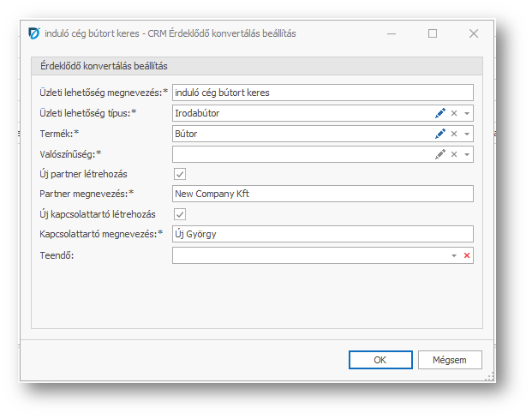Image resolution: width=532 pixels, height=419 pixels.
Task: Expand Üzleti lehetőség típus dropdown arrow
Action: (467, 113)
